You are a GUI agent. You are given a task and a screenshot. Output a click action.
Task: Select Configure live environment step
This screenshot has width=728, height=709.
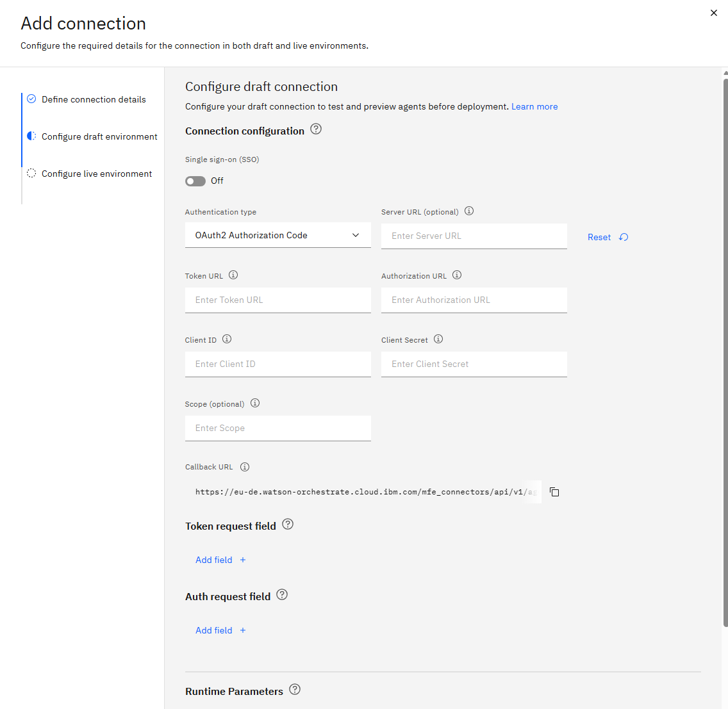point(97,174)
